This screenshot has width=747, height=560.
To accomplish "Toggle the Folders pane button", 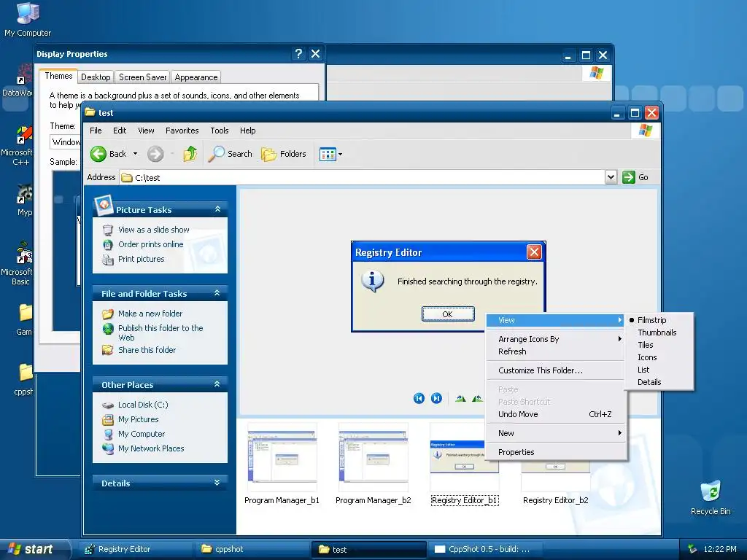I will point(284,154).
